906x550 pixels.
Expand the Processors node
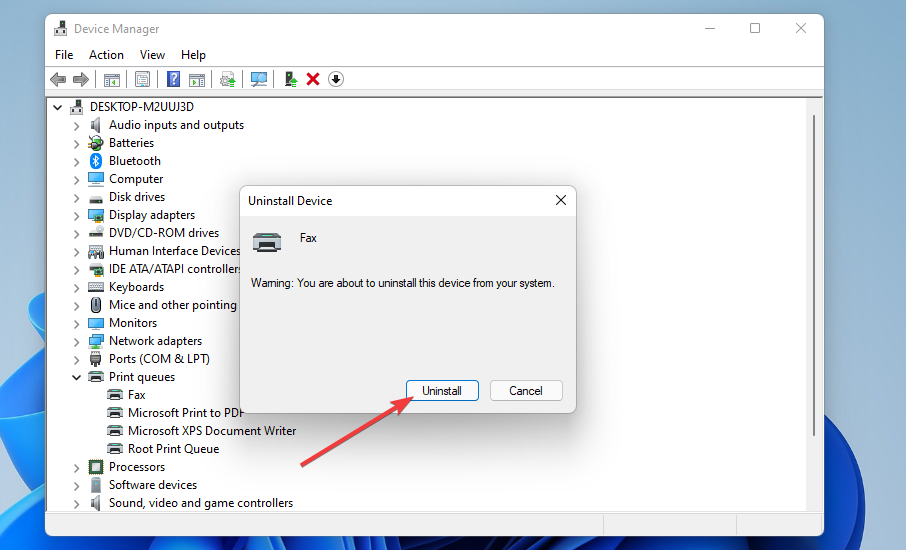pyautogui.click(x=76, y=467)
